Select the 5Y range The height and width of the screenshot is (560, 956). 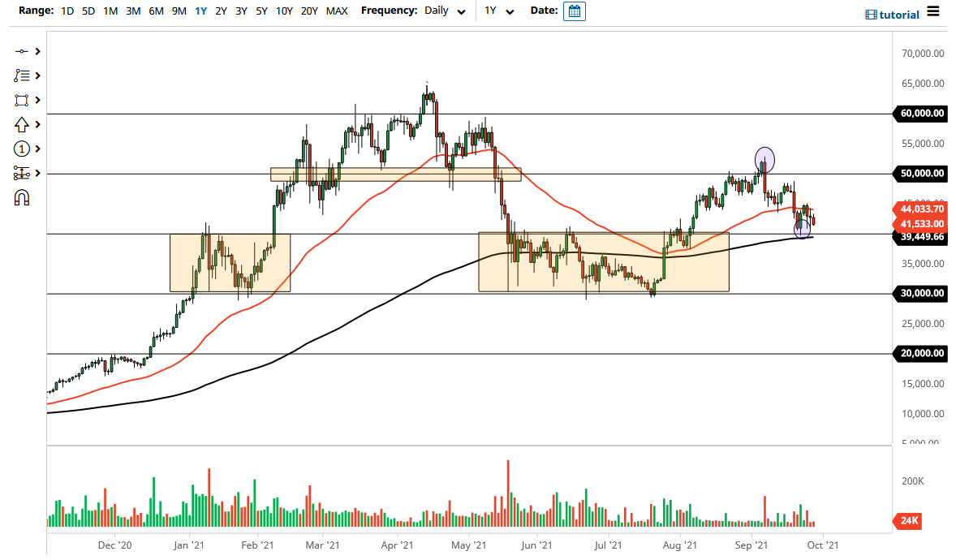[x=261, y=12]
